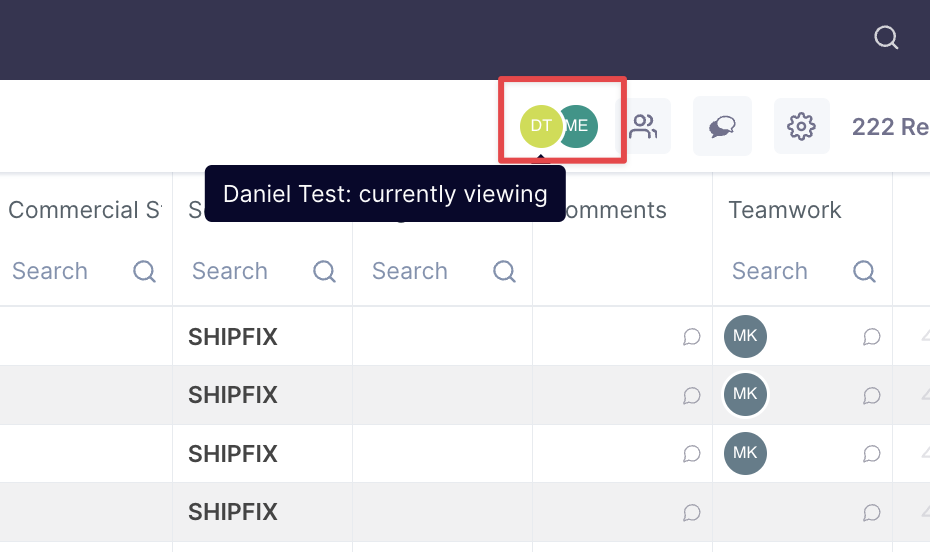930x552 pixels.
Task: Click MK avatar in third row
Action: (745, 453)
